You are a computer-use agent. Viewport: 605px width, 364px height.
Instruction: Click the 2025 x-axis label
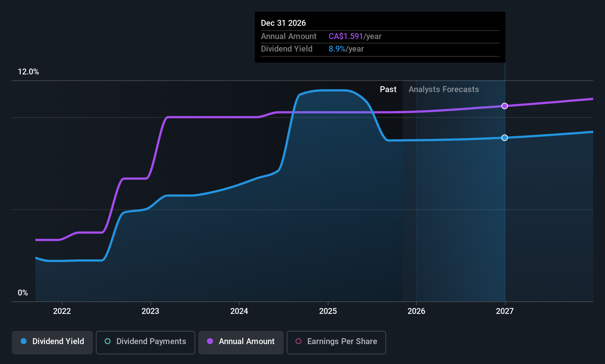(x=328, y=311)
